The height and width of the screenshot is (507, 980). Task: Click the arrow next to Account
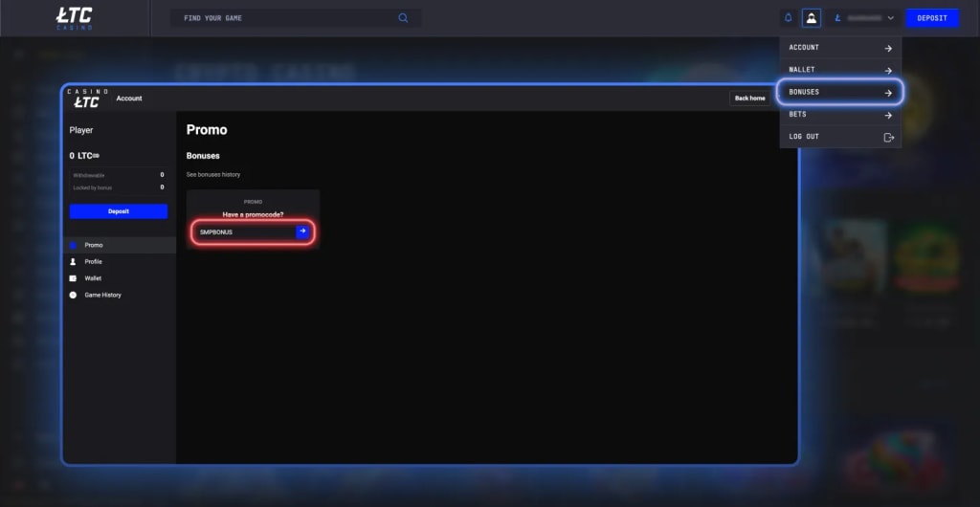click(x=888, y=48)
